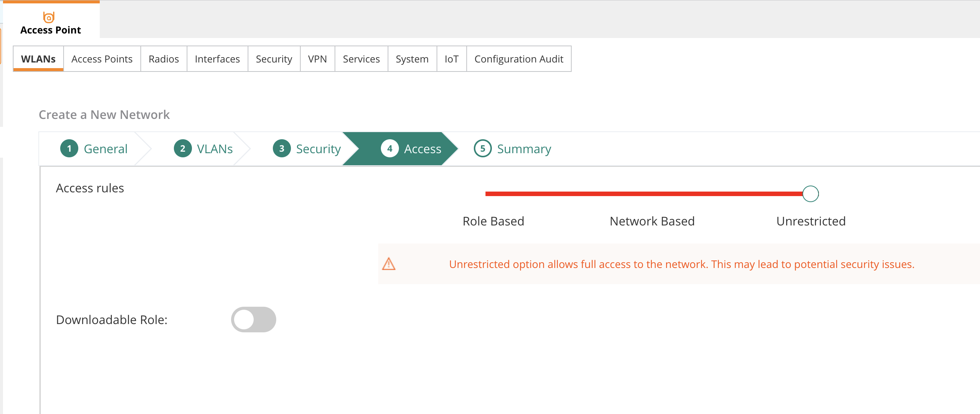Select wizard step 1 General circle icon
Image resolution: width=980 pixels, height=414 pixels.
pos(69,148)
